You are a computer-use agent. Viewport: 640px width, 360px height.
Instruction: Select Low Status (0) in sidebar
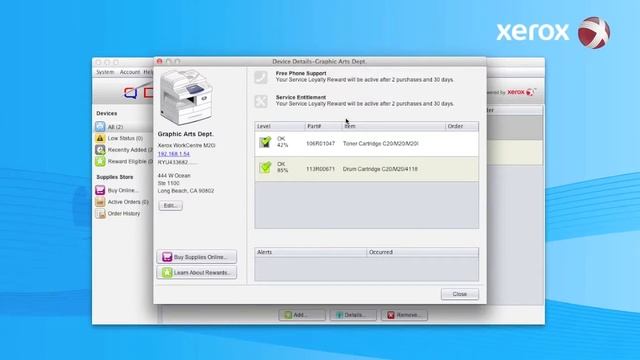point(125,138)
